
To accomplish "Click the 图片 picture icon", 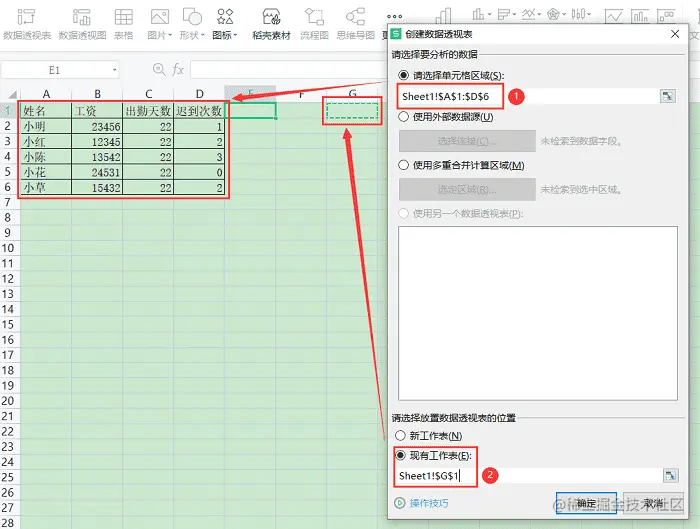I will (x=159, y=17).
